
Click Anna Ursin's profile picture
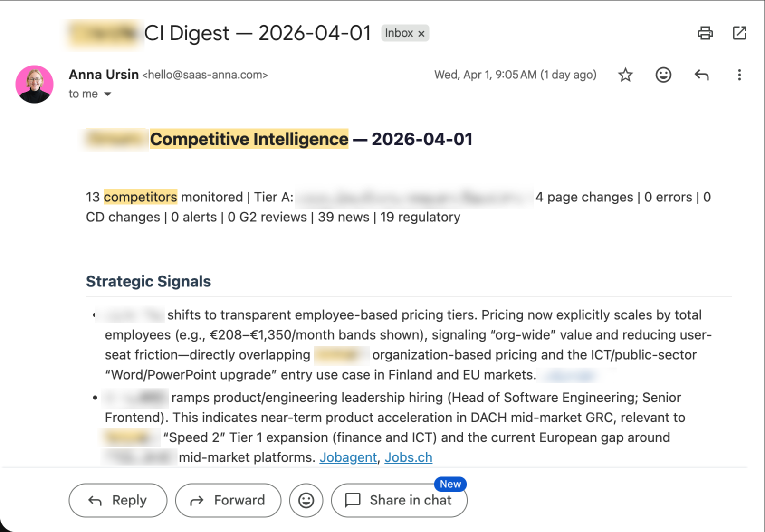point(35,84)
